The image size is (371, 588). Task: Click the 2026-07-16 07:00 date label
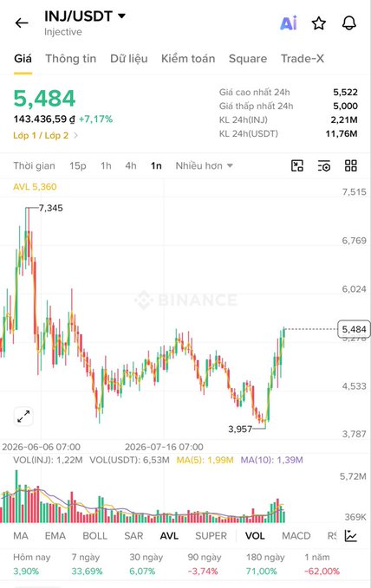click(164, 447)
